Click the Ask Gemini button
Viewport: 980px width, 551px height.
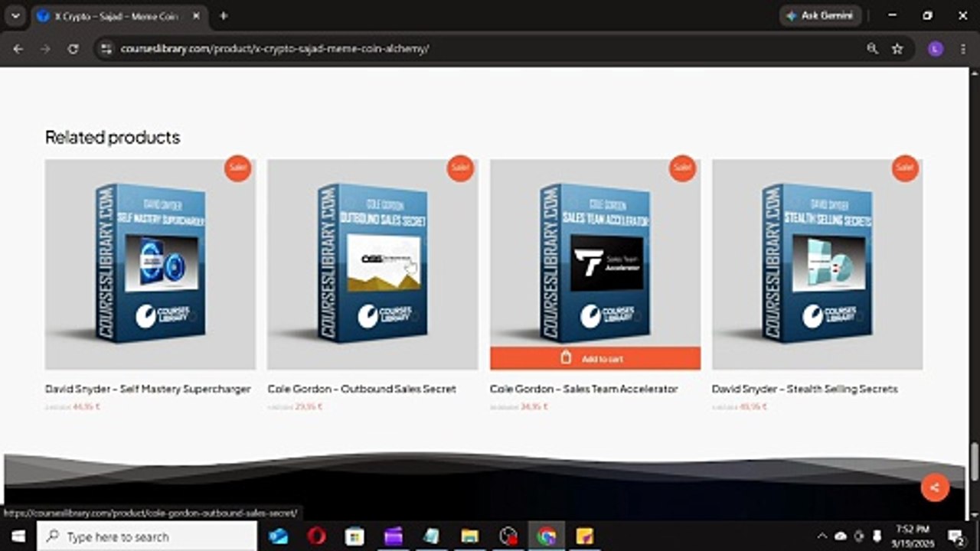tap(820, 15)
